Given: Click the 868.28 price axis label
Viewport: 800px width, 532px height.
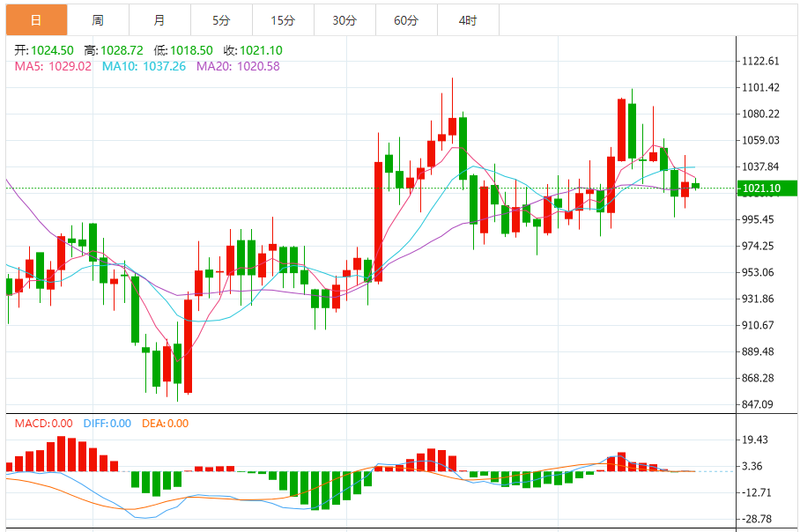Looking at the screenshot, I should [x=758, y=378].
